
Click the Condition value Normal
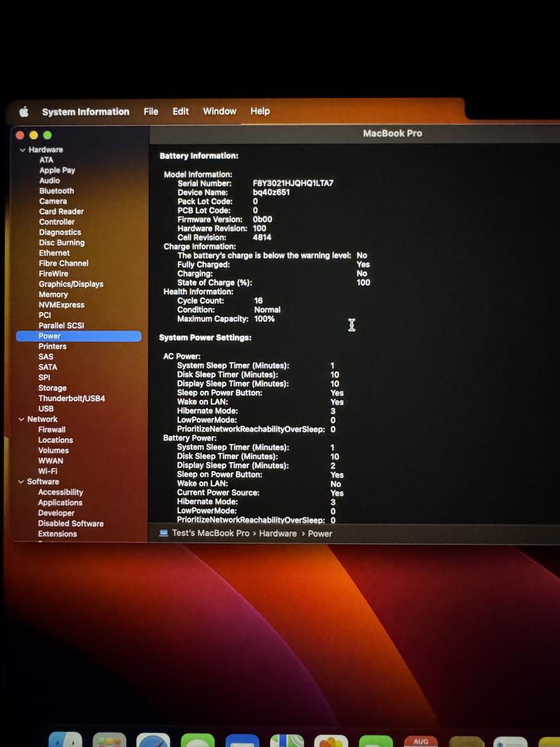(267, 310)
